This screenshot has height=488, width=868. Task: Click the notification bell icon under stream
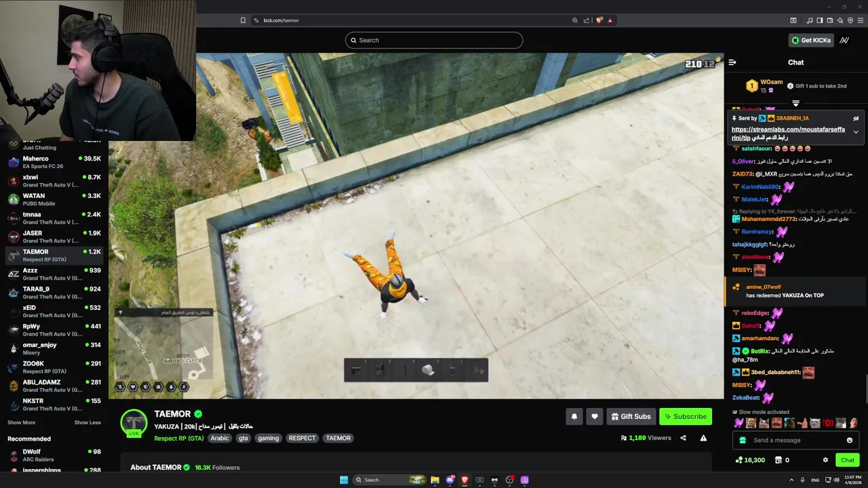574,417
